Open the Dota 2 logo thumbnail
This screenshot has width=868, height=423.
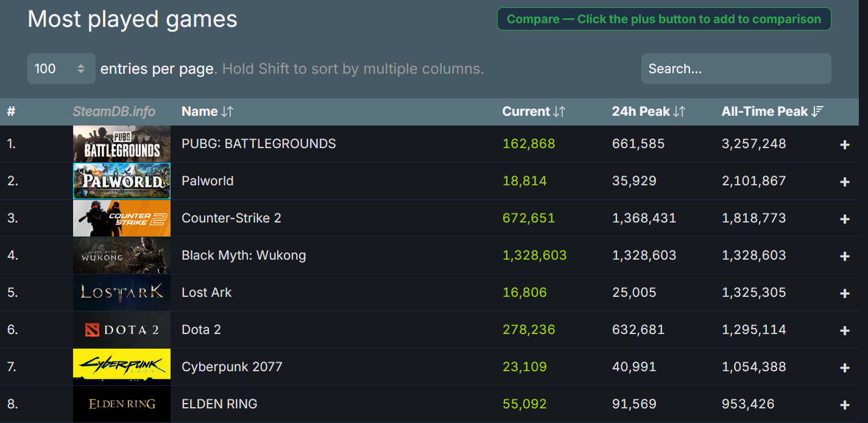(122, 329)
